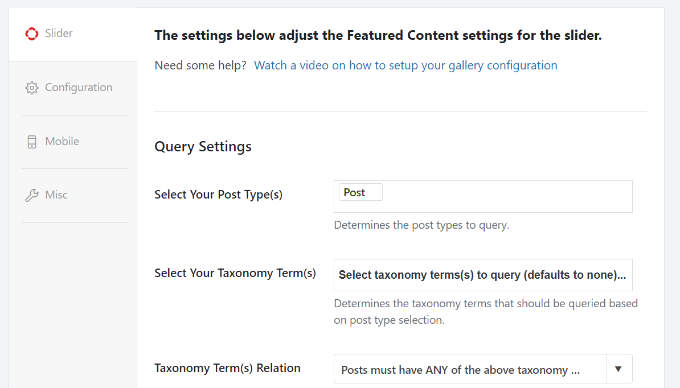Click the 'Need some help?' text

tap(200, 65)
